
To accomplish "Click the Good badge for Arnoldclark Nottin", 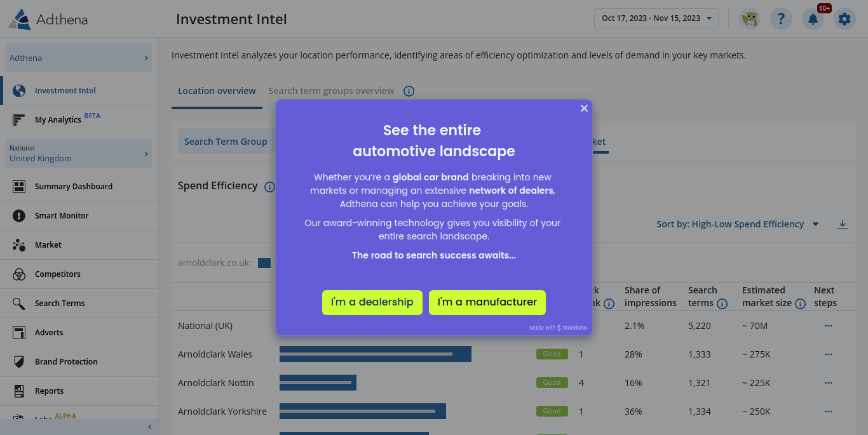I will (x=552, y=383).
